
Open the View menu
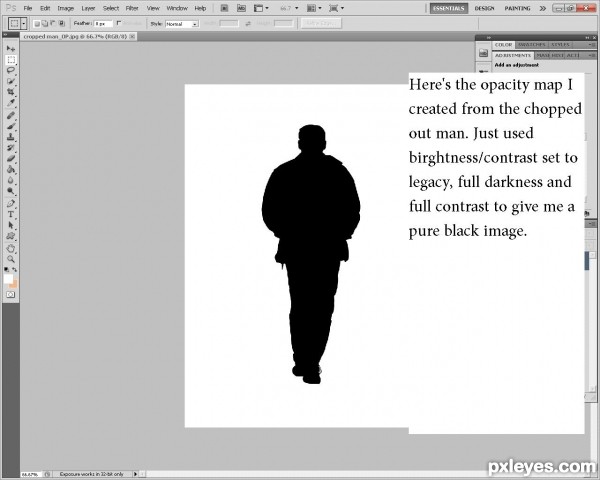coord(153,8)
